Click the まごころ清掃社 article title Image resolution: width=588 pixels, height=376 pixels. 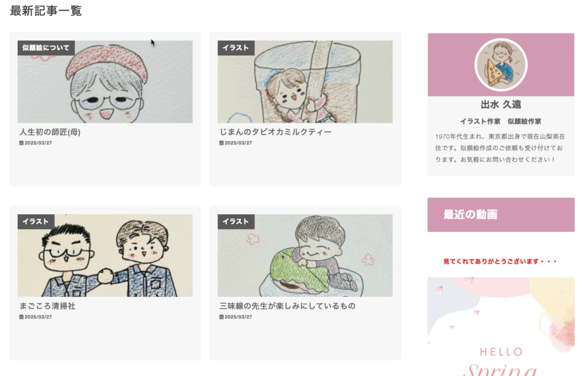pos(48,306)
